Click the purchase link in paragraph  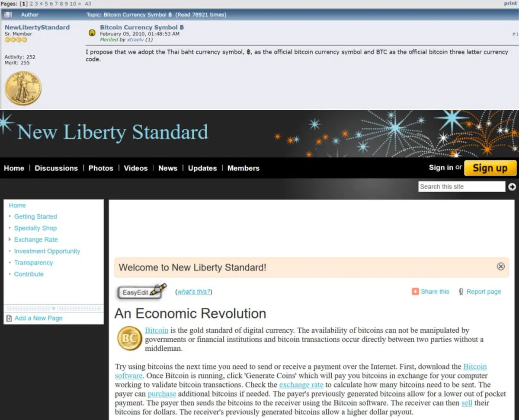point(162,394)
